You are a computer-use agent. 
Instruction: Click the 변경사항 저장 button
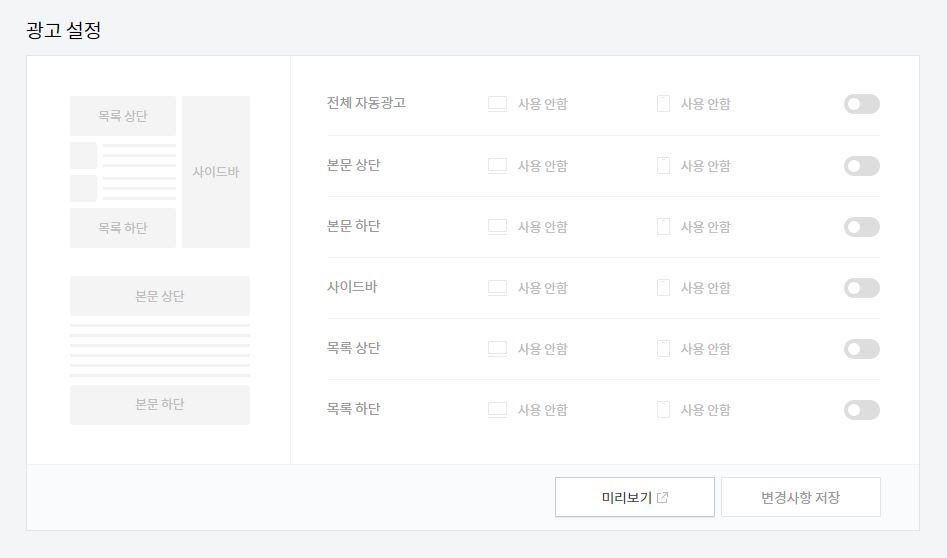[801, 497]
